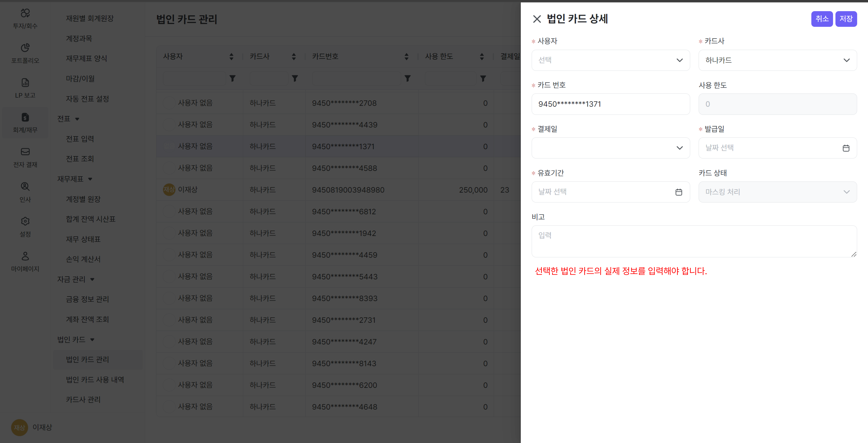The width and height of the screenshot is (868, 443).
Task: Click the 사용 한도 input field
Action: [x=777, y=104]
